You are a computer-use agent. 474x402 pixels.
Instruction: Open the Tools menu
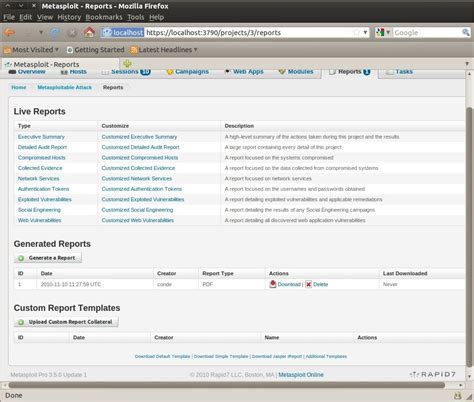pyautogui.click(x=136, y=17)
